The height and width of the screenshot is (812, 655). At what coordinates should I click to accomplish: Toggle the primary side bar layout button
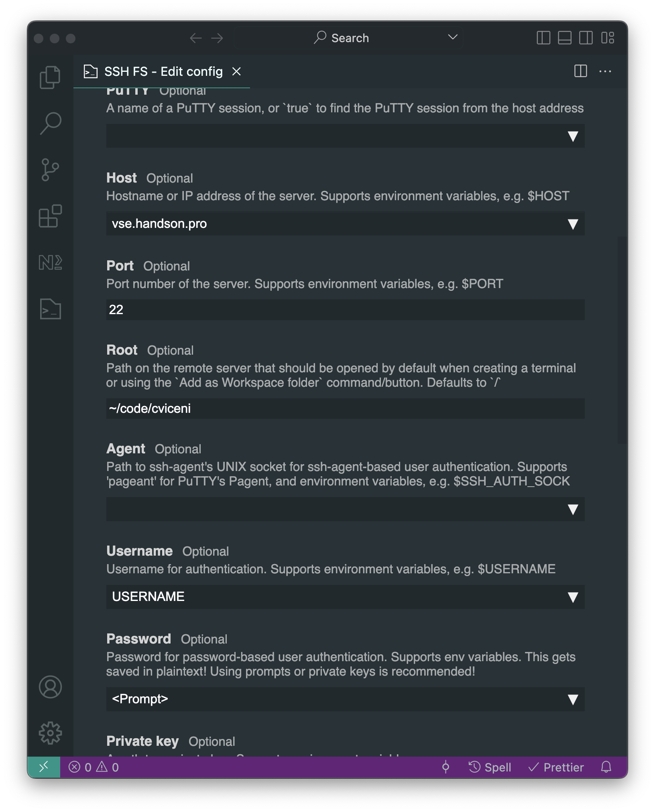543,38
